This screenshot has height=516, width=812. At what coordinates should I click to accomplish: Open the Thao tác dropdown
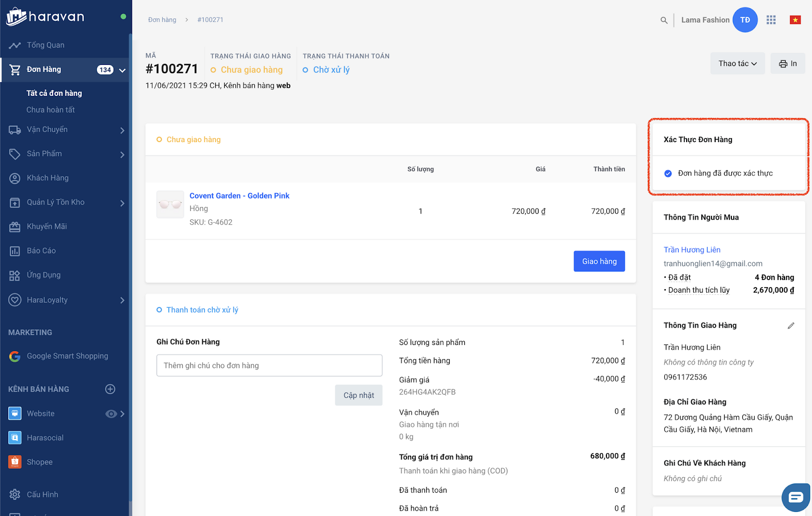tap(737, 63)
